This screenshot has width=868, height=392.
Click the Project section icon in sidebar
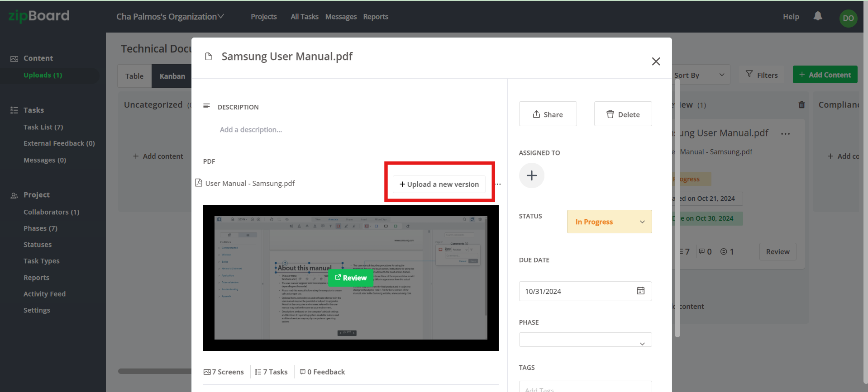[x=14, y=195]
